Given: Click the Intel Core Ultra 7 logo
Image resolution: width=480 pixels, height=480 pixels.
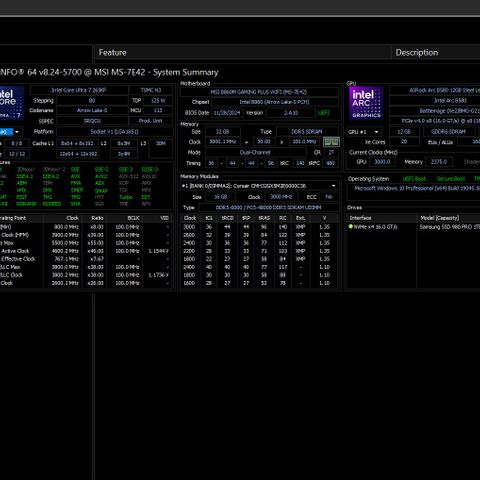Looking at the screenshot, I should pos(12,102).
